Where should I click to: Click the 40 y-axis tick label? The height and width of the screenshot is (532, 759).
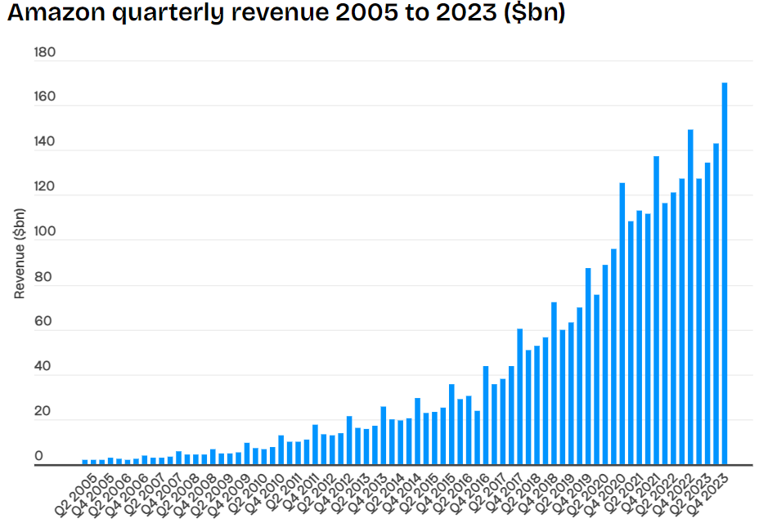pyautogui.click(x=43, y=366)
